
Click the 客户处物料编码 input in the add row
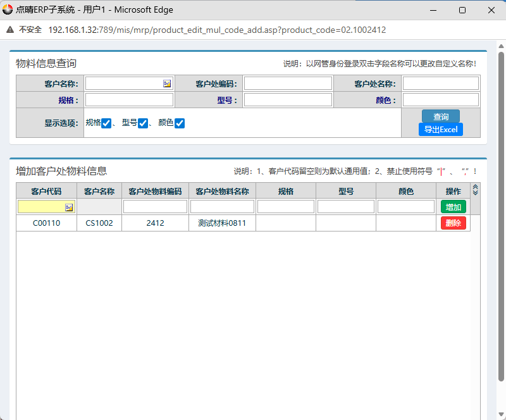(155, 207)
